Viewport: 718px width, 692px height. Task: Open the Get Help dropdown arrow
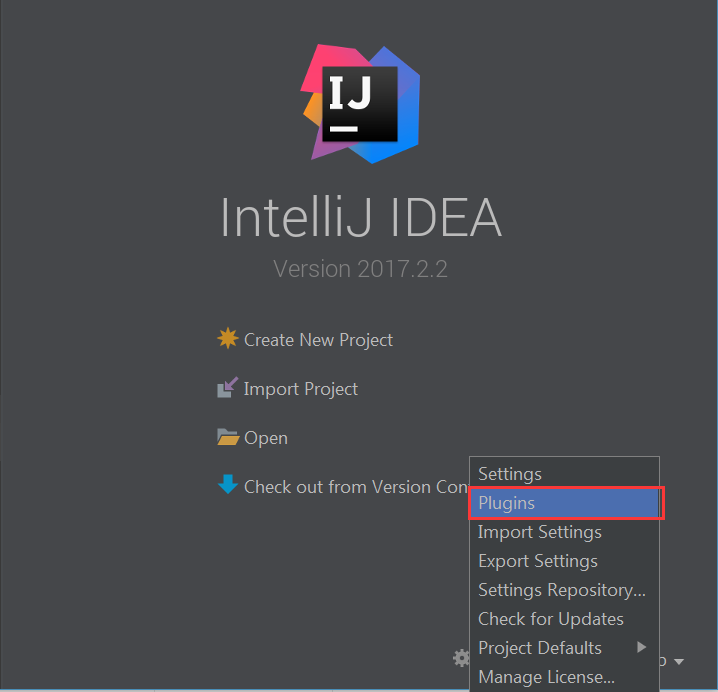coord(679,662)
